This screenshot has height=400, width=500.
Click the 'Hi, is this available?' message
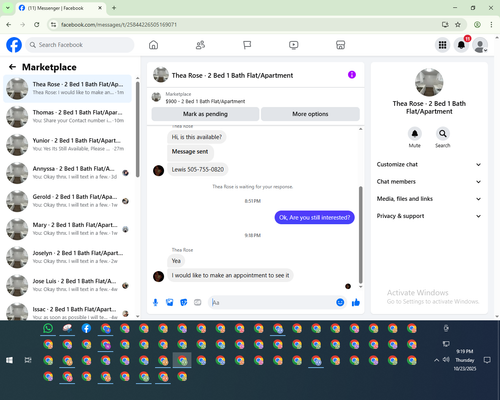197,137
